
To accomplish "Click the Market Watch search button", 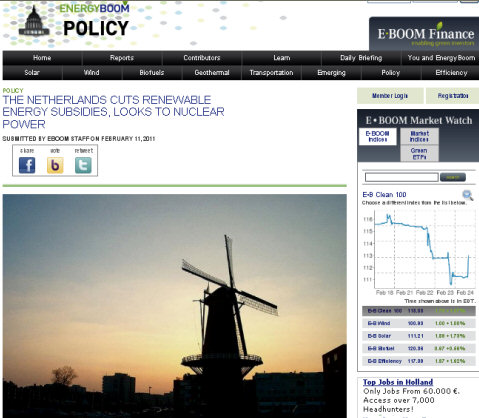I will click(x=453, y=177).
